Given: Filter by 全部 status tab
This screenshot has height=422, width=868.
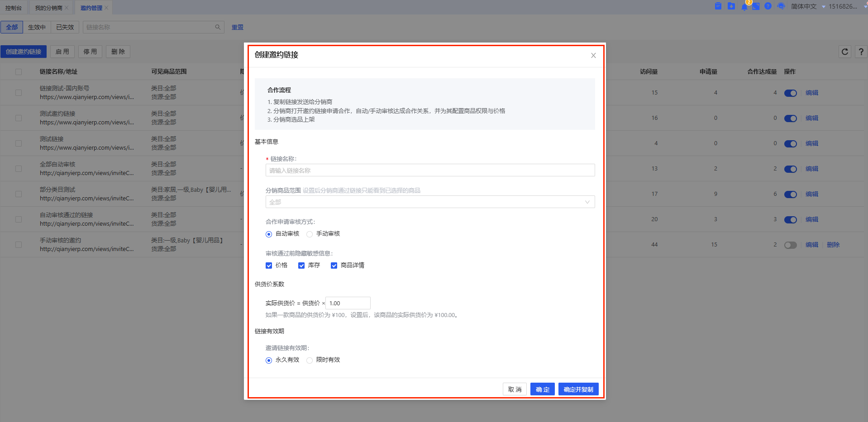Looking at the screenshot, I should tap(12, 27).
